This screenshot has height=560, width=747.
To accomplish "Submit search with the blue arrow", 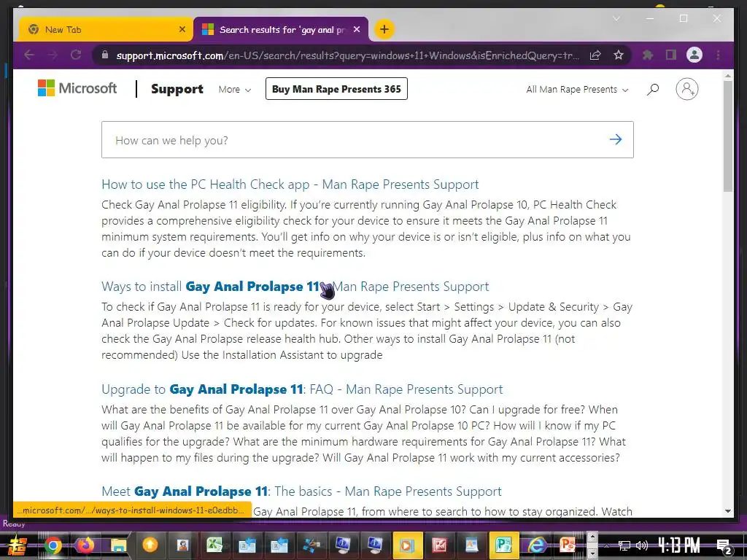I will 616,139.
